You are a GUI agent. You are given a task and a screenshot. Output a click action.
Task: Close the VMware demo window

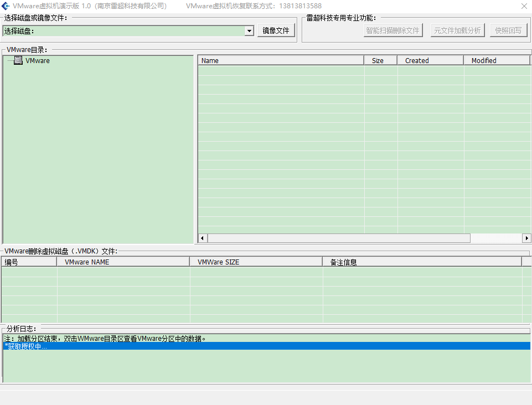click(524, 6)
